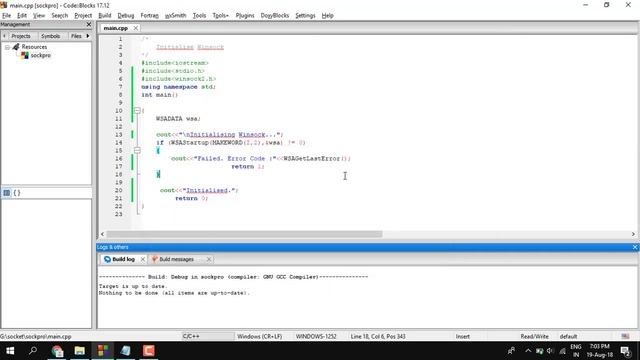Switch to the Files tab
The image size is (640, 360).
point(76,36)
